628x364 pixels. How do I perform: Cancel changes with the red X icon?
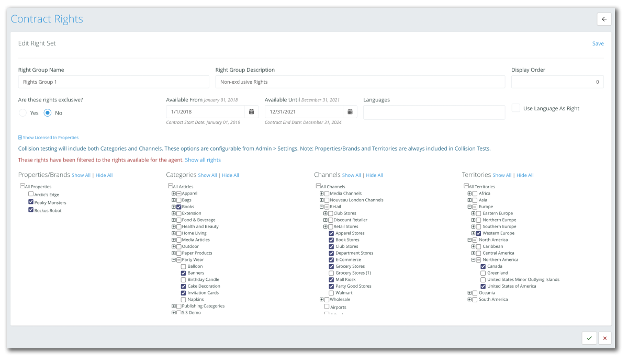(x=604, y=338)
